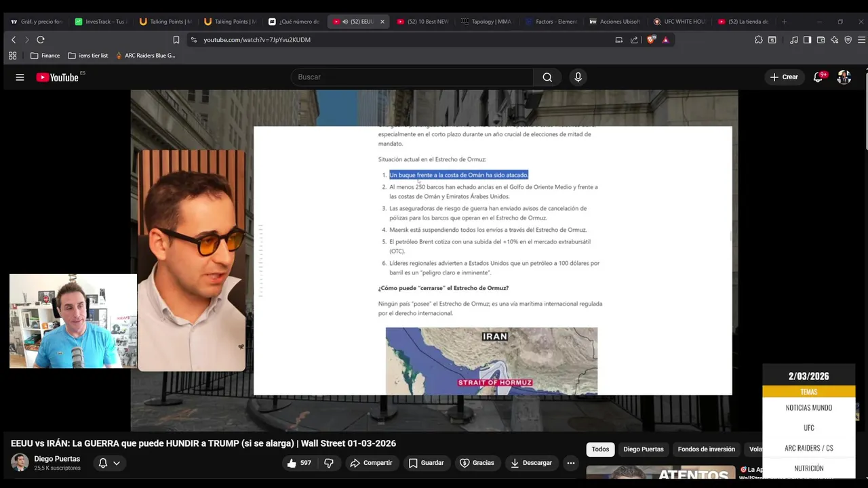Switch to the 10 Best NEW tab
This screenshot has width=868, height=488.
[422, 22]
